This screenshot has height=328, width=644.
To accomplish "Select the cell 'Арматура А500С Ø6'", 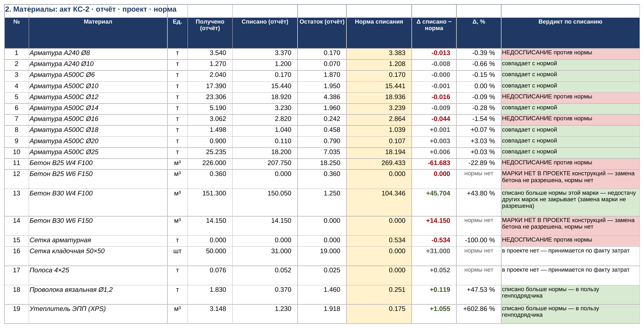I will pyautogui.click(x=98, y=76).
